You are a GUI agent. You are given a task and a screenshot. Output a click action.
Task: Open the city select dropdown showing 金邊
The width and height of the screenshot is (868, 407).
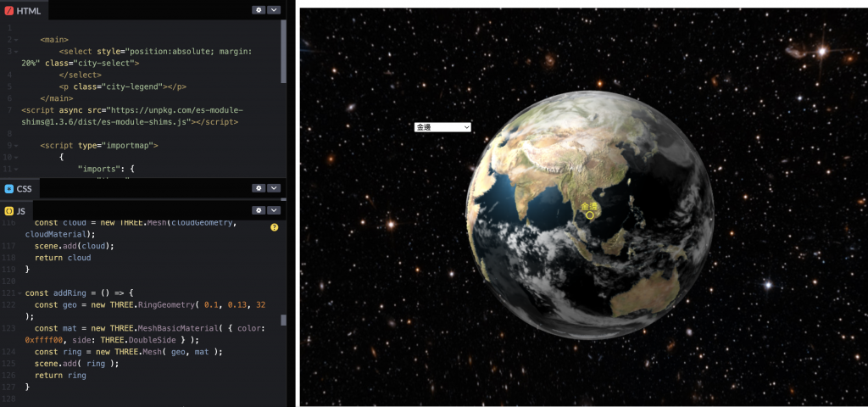coord(442,127)
